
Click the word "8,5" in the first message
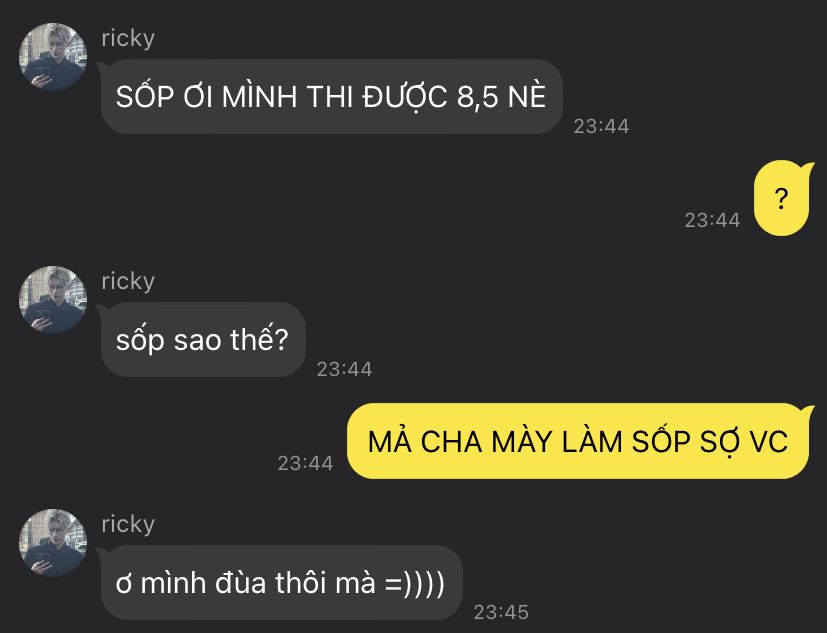pyautogui.click(x=478, y=98)
